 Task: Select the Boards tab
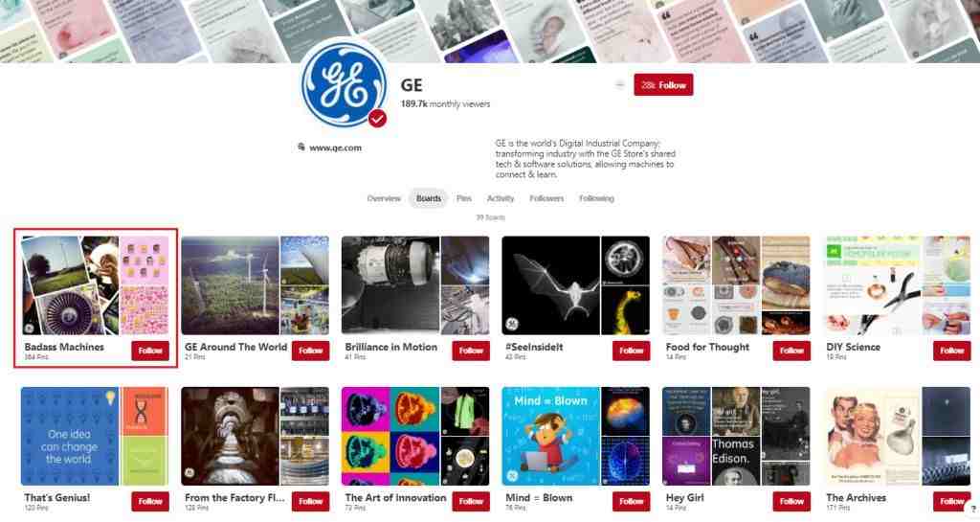(429, 198)
